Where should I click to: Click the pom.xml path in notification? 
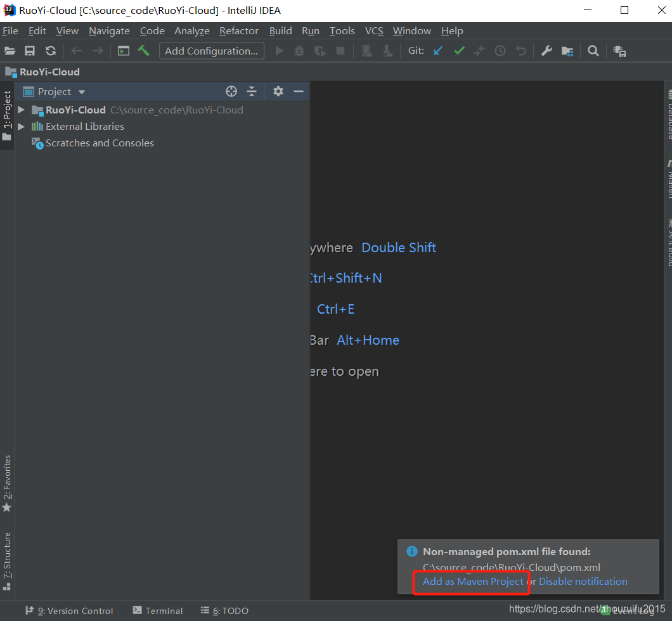(x=511, y=567)
